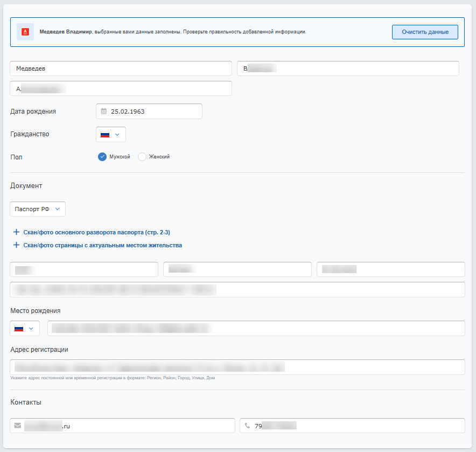The image size is (476, 452).
Task: Click the Контакты section heading
Action: (x=26, y=402)
